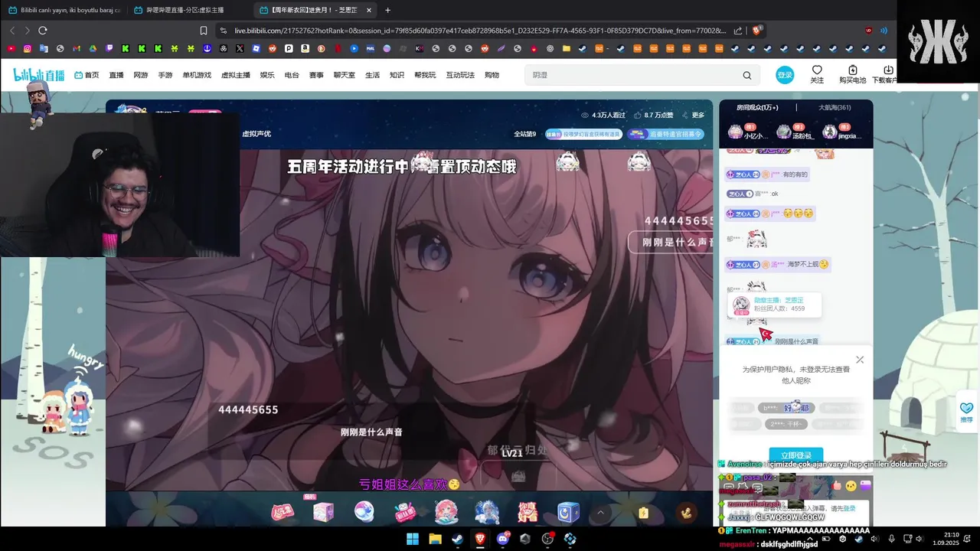Open 电台 category
The width and height of the screenshot is (980, 551).
(292, 75)
